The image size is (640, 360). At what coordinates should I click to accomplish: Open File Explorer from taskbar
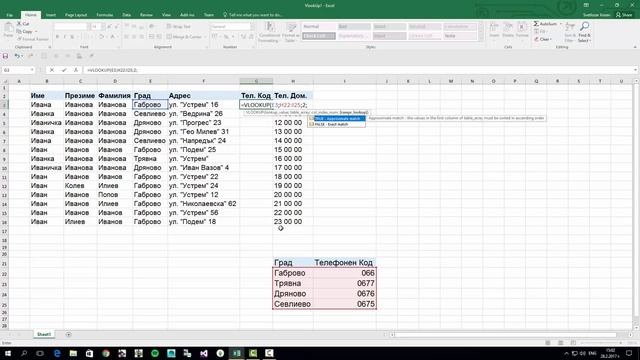click(x=73, y=353)
